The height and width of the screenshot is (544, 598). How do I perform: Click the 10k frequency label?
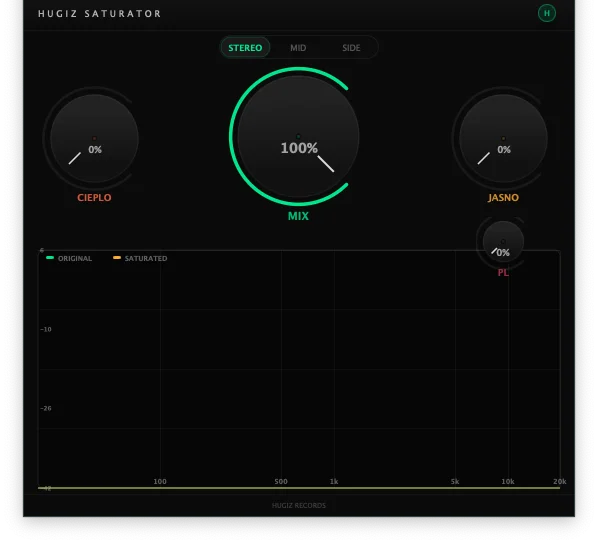(508, 481)
